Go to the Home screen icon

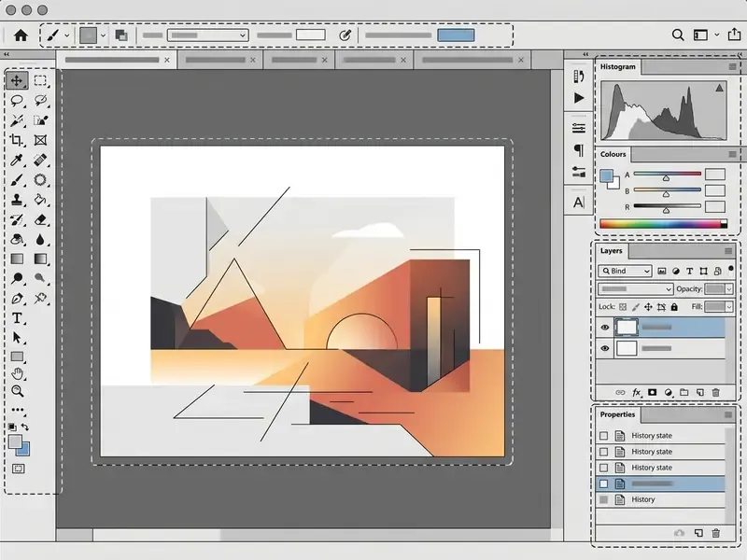click(21, 35)
